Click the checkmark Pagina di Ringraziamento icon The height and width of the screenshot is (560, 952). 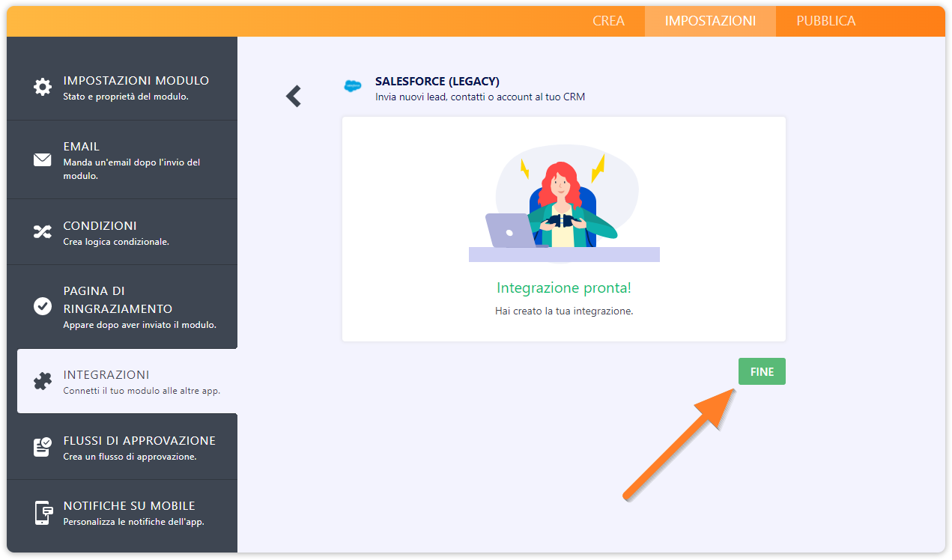tap(43, 306)
